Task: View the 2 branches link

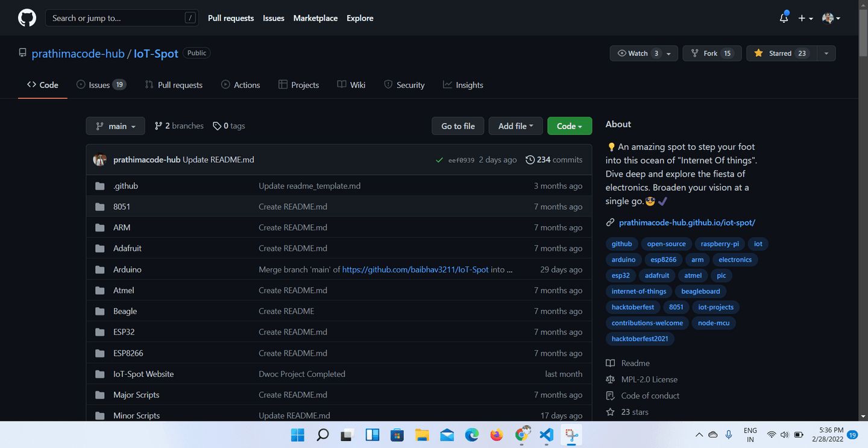Action: tap(179, 126)
